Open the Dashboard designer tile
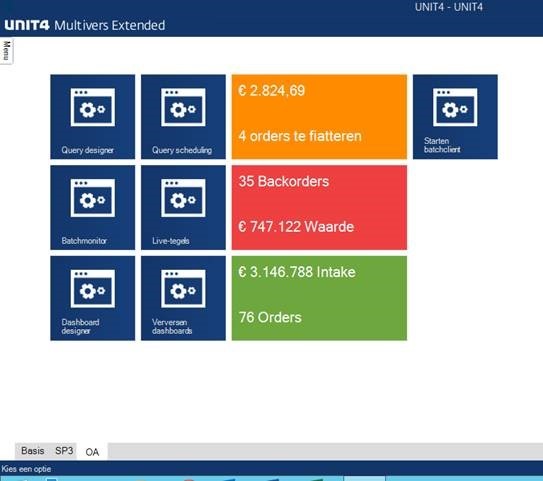The width and height of the screenshot is (543, 481). tap(92, 298)
